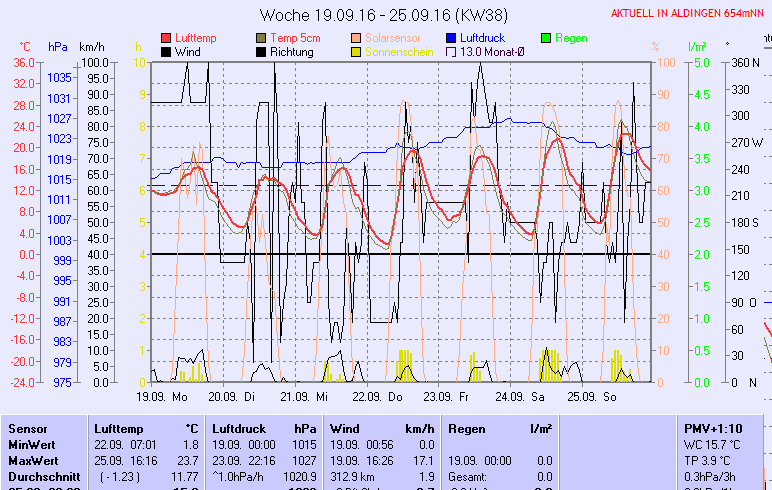Select the orange Solarsensor legend icon
The image size is (772, 490).
click(x=357, y=38)
